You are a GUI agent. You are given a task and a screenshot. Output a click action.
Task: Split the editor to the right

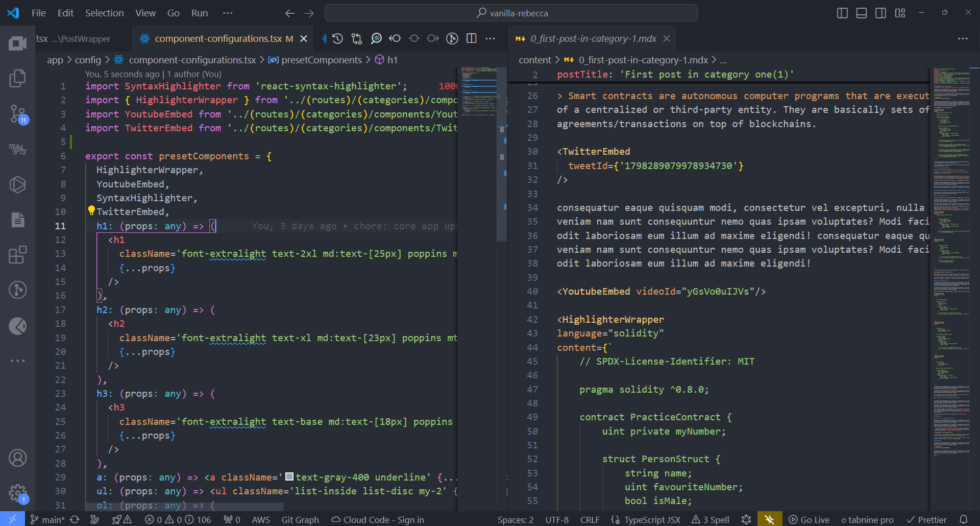pyautogui.click(x=472, y=38)
